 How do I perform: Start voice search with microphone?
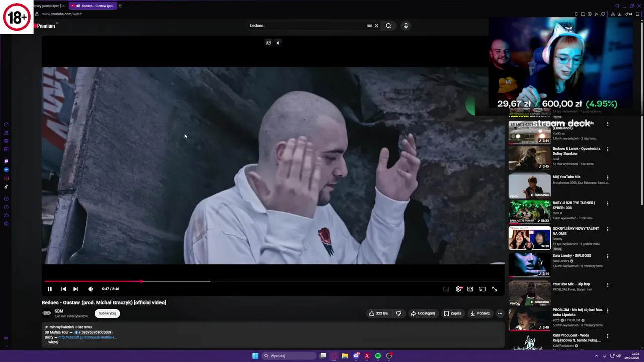(406, 26)
